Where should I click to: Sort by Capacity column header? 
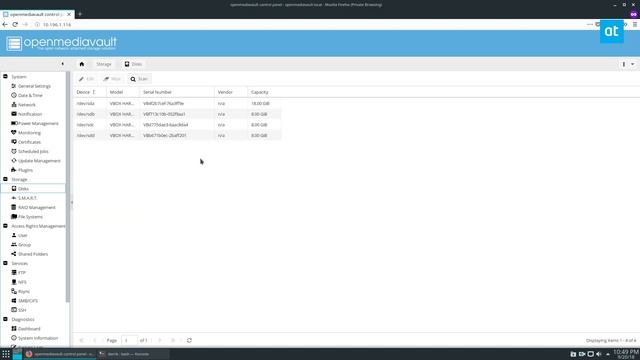point(264,92)
